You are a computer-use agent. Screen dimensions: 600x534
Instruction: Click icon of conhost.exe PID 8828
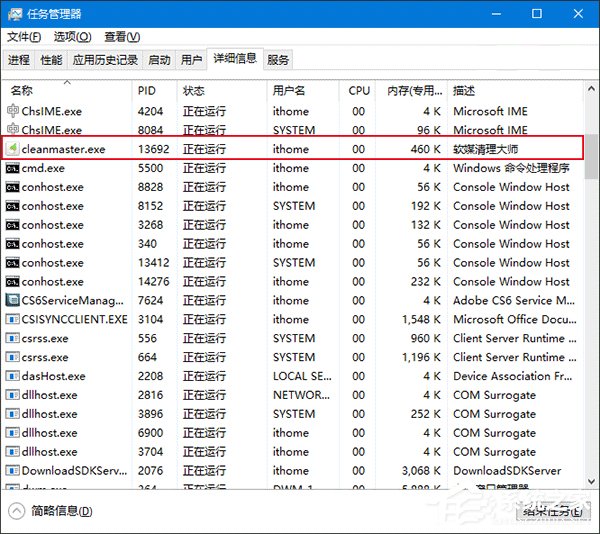[x=13, y=187]
